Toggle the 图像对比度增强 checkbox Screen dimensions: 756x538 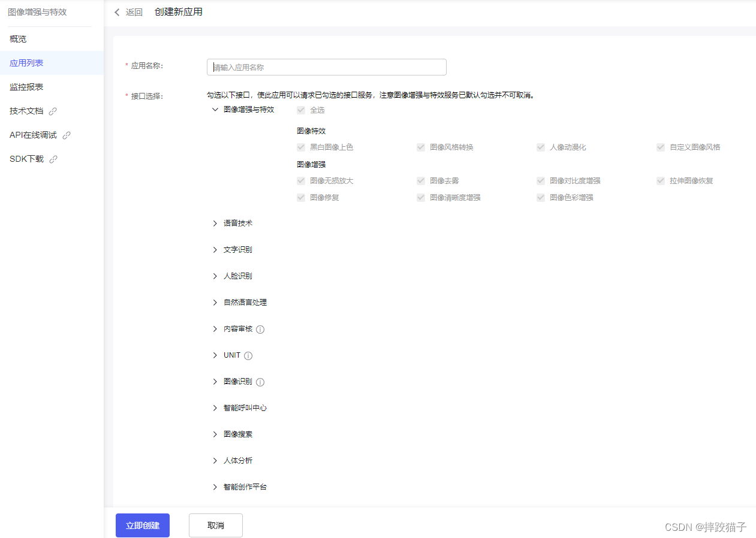(x=541, y=181)
